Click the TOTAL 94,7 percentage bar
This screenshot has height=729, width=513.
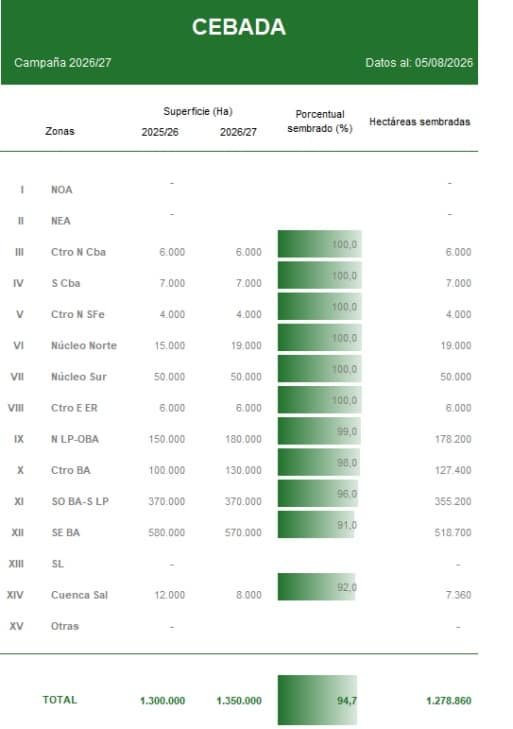click(x=318, y=700)
